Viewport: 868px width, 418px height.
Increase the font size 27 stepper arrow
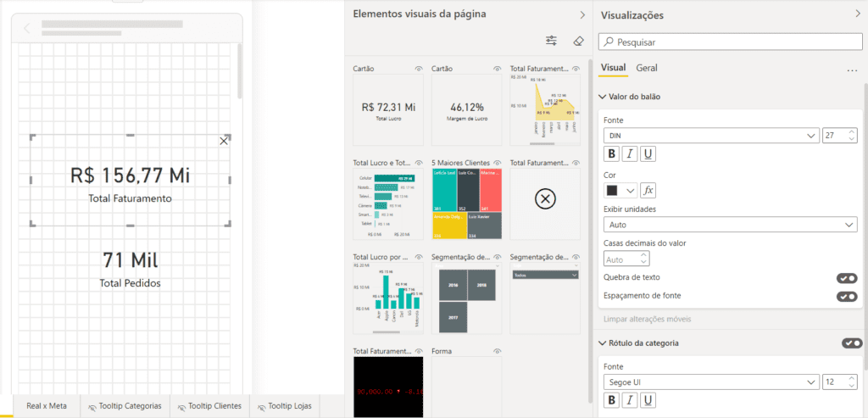[x=851, y=131]
